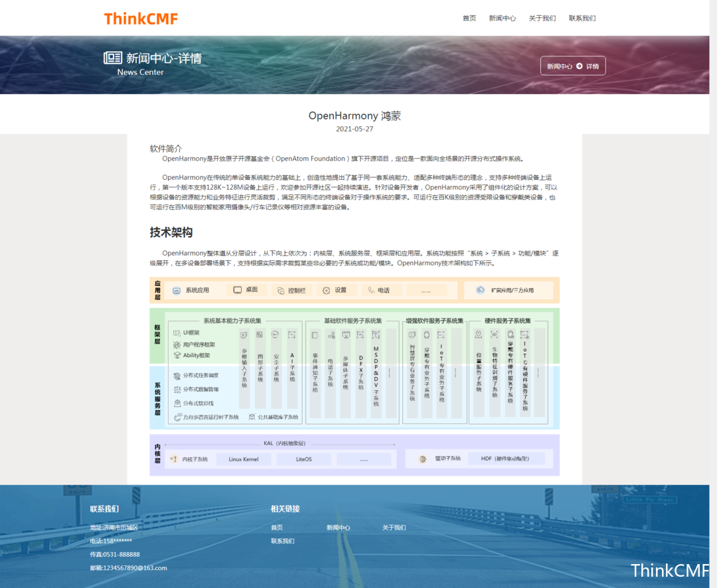Image resolution: width=717 pixels, height=588 pixels.
Task: Click the 系统应用 icon in the diagram
Action: 177,290
